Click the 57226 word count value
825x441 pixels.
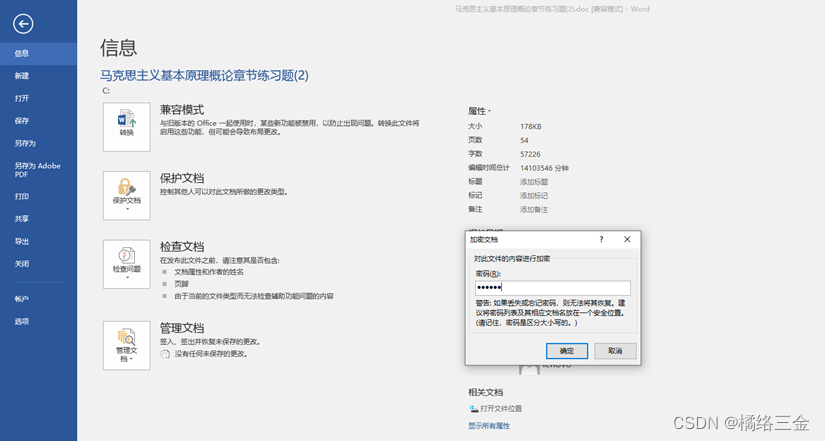[x=530, y=154]
